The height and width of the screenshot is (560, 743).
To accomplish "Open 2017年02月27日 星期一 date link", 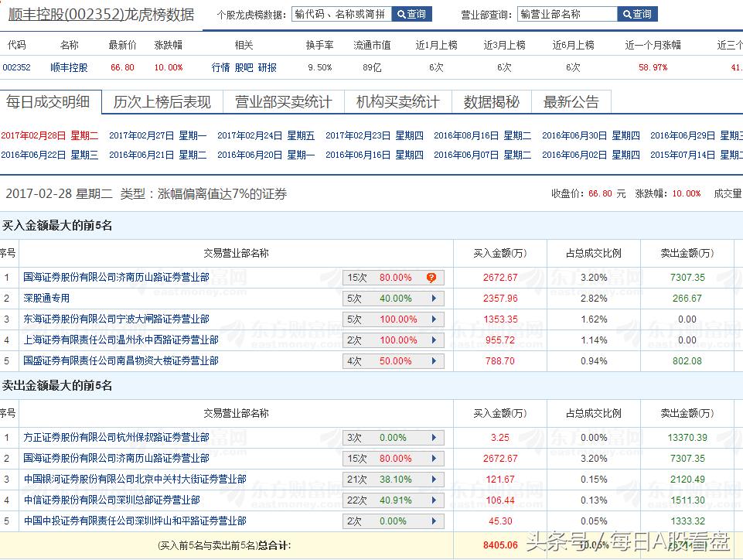I will (x=158, y=135).
